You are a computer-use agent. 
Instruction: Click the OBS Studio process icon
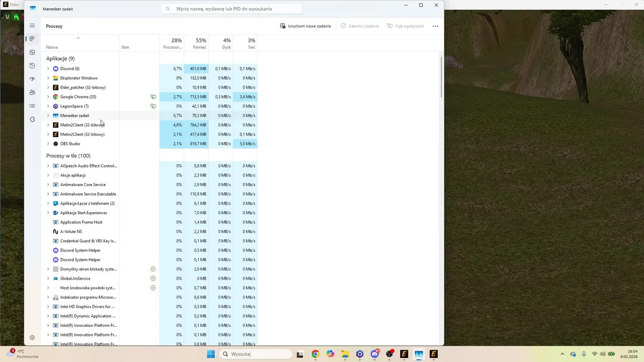point(56,144)
